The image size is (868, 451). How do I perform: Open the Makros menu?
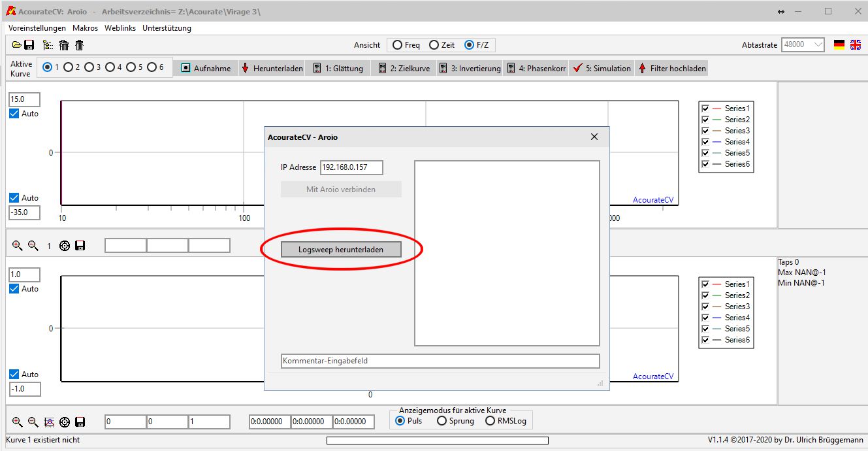click(x=86, y=28)
